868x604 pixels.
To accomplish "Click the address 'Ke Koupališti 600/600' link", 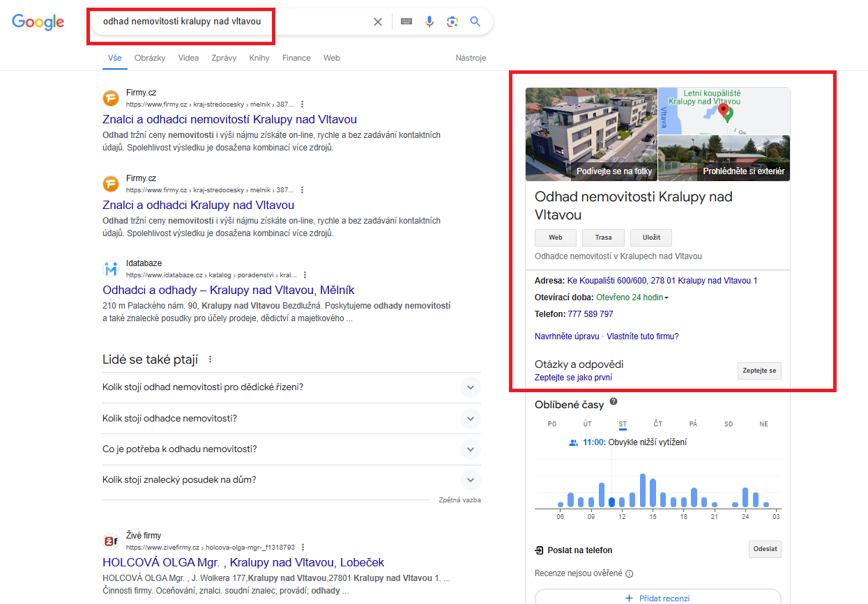I will (662, 281).
